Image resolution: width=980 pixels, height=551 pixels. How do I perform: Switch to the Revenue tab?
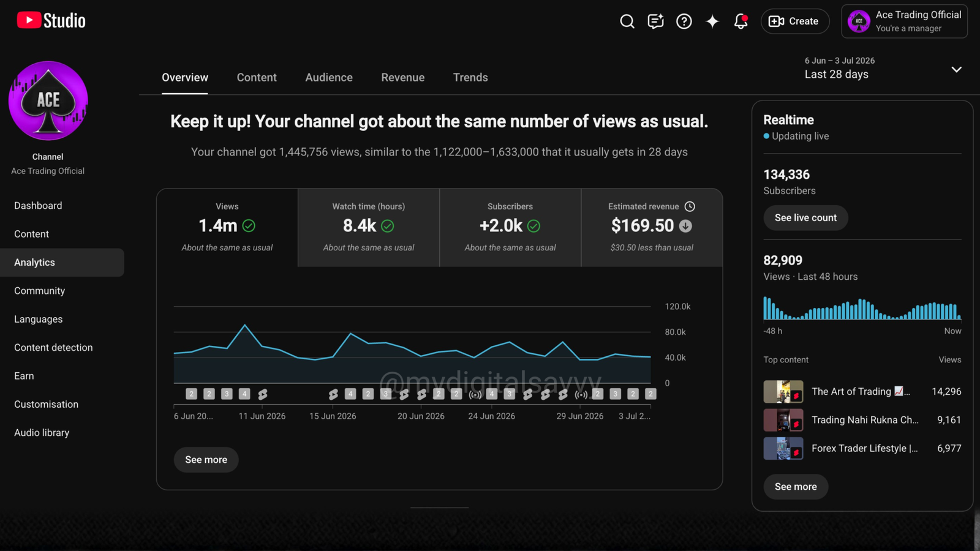coord(402,78)
